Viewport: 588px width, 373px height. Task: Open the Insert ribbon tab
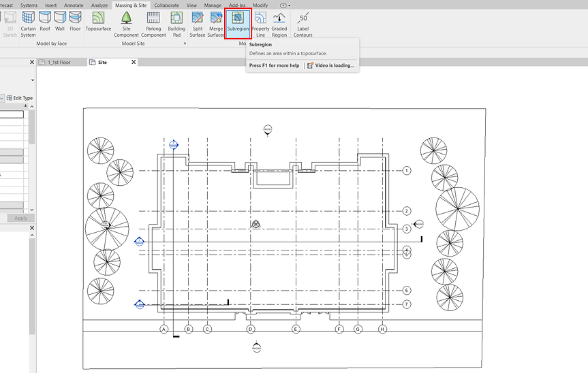[x=51, y=5]
